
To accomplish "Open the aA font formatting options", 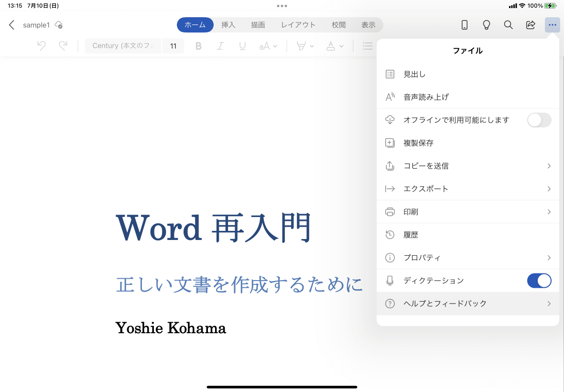I will point(268,46).
